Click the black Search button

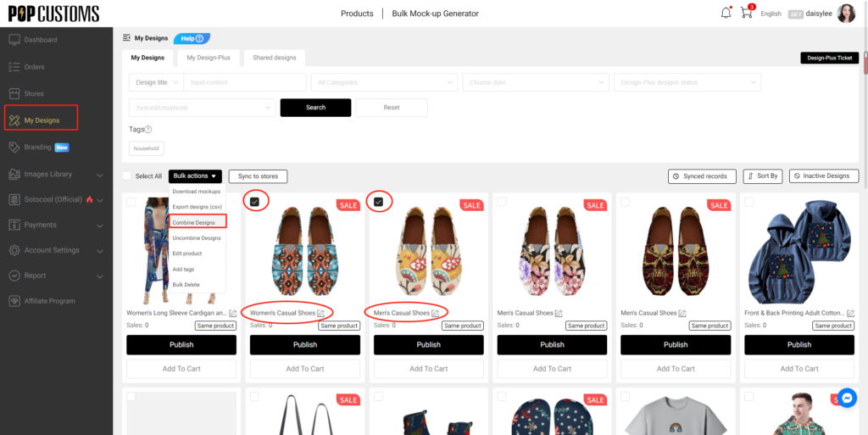point(315,108)
